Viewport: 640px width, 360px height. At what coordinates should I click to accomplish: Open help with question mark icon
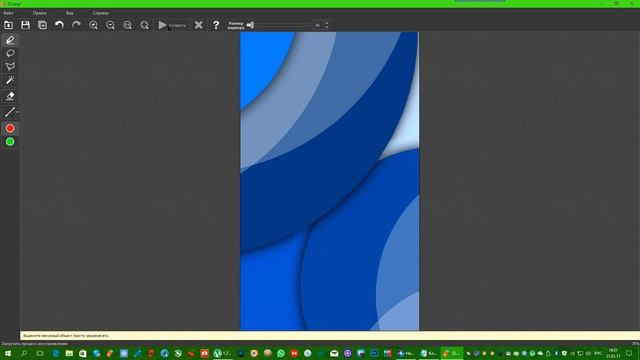click(x=216, y=25)
